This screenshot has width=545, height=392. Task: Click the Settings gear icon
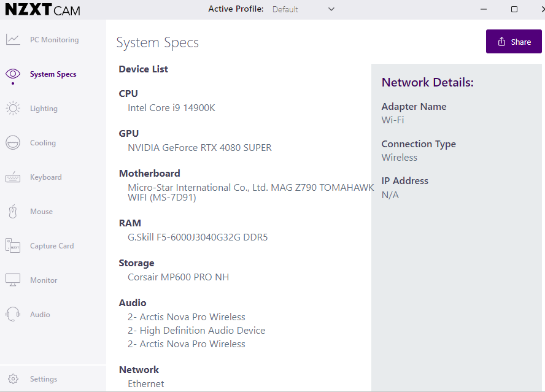(14, 379)
